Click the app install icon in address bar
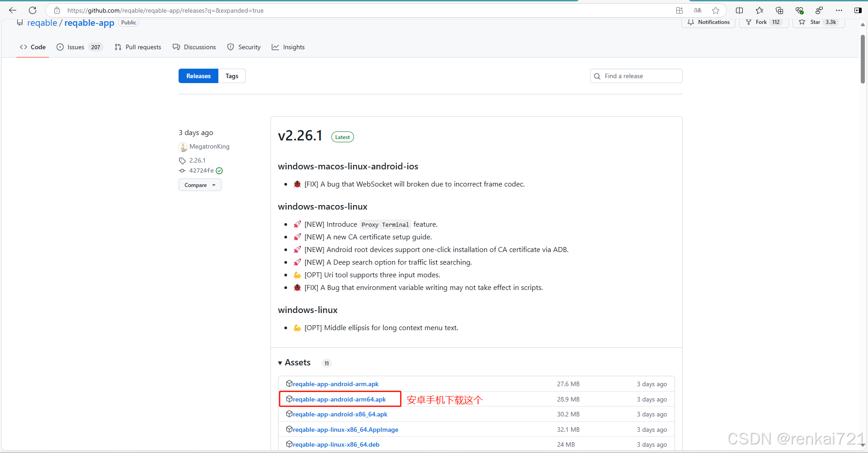The image size is (868, 453). pos(679,10)
